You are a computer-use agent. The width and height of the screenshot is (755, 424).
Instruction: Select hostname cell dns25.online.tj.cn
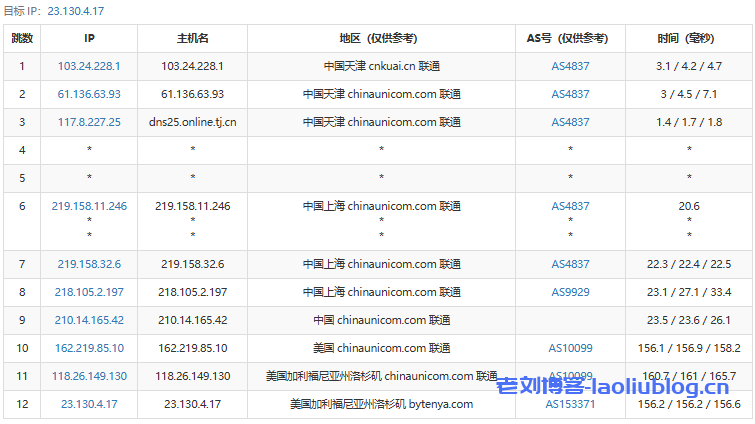coord(192,122)
